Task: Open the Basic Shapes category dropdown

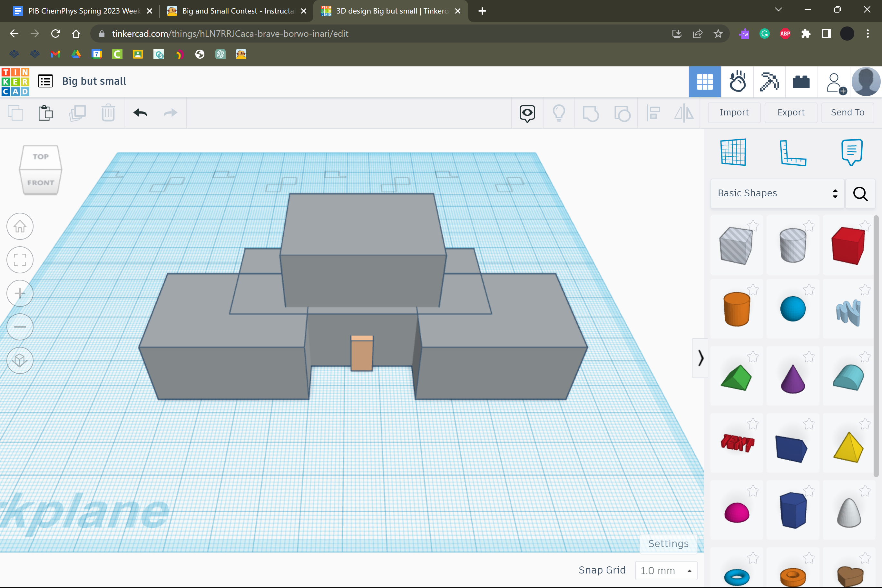Action: pyautogui.click(x=777, y=193)
